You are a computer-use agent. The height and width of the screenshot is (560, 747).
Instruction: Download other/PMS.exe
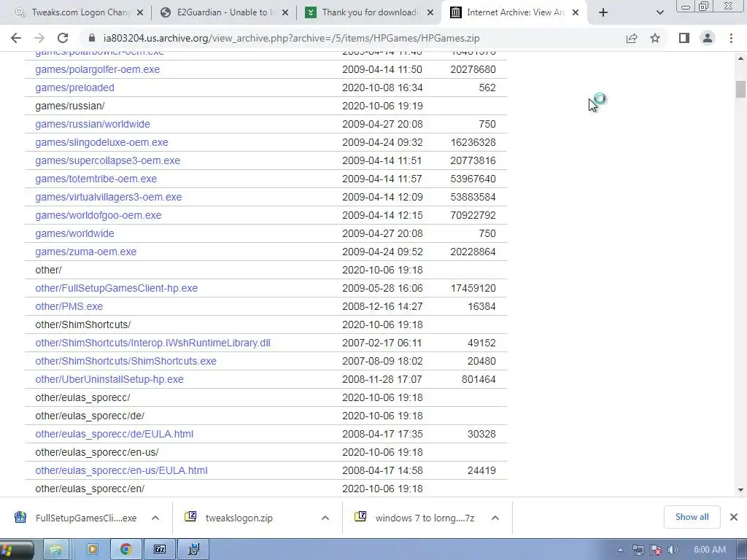(x=69, y=307)
